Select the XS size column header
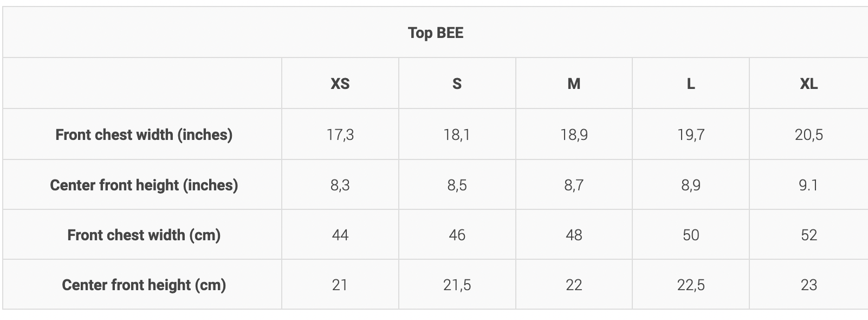This screenshot has height=320, width=868. pos(340,84)
